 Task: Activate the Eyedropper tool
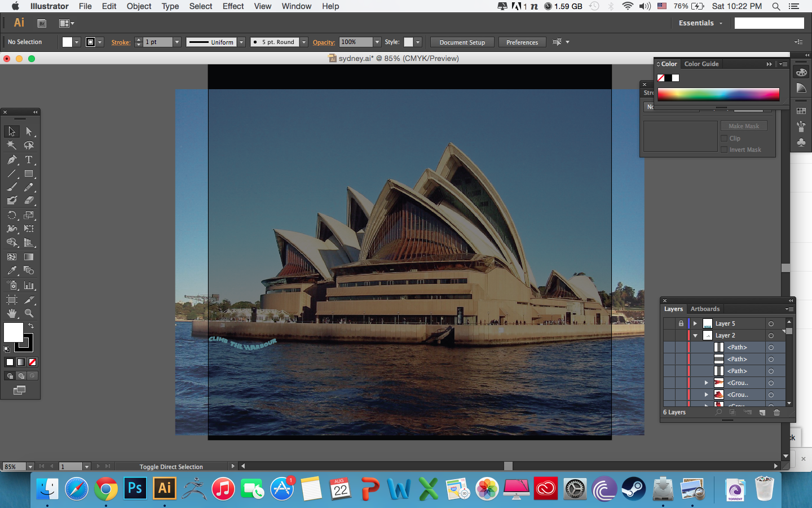click(x=12, y=270)
